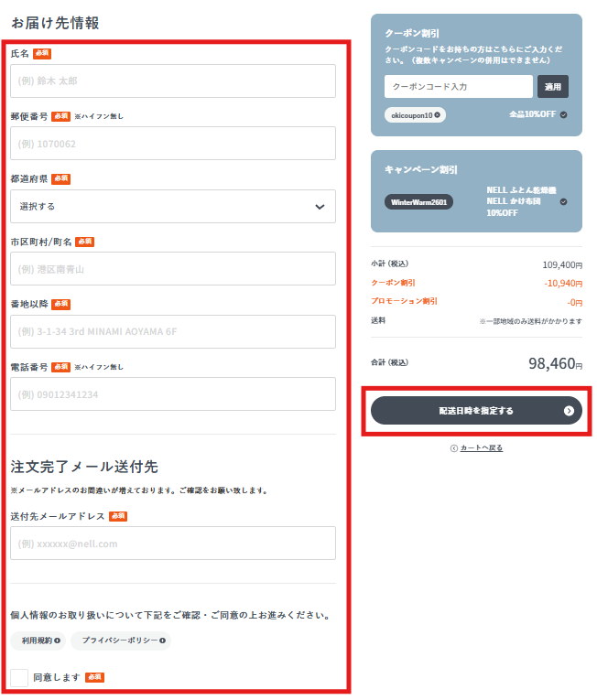Screen dimensions: 597x700
Task: Click the WinterWarm2601 campaign tag
Action: coord(418,202)
